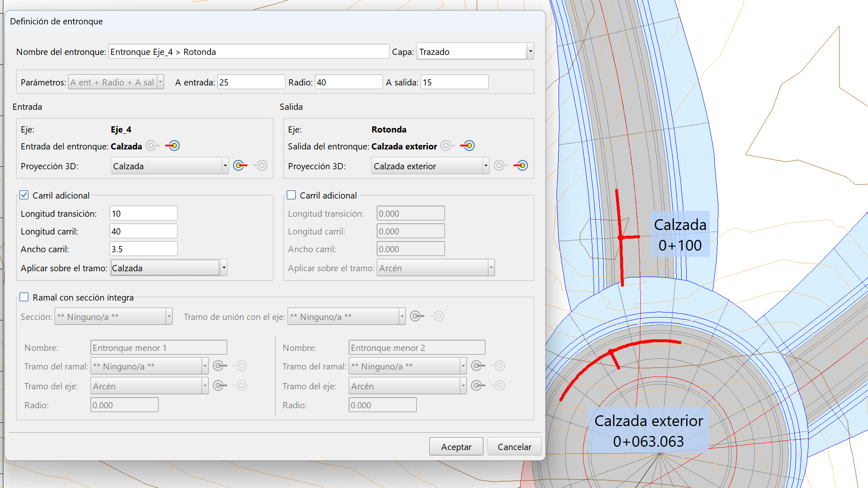Open Entrada Proyección 3D Calzada dropdown

pyautogui.click(x=225, y=166)
